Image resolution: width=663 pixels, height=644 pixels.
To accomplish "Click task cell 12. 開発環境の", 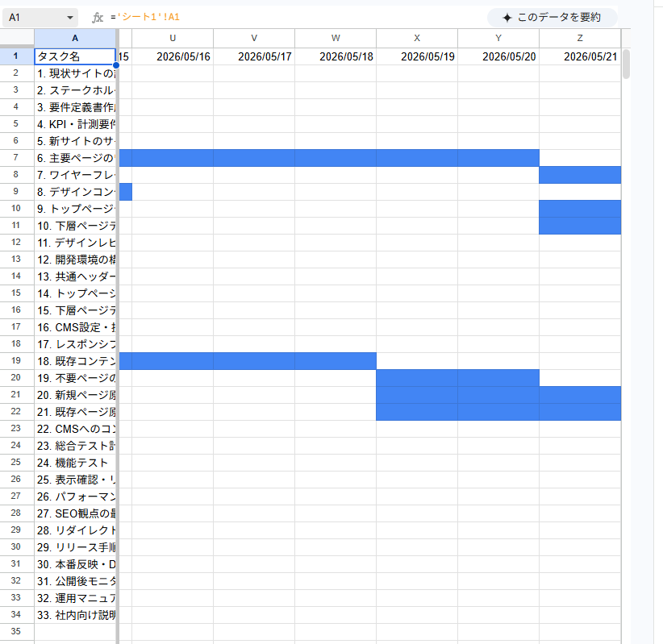I will tap(75, 260).
